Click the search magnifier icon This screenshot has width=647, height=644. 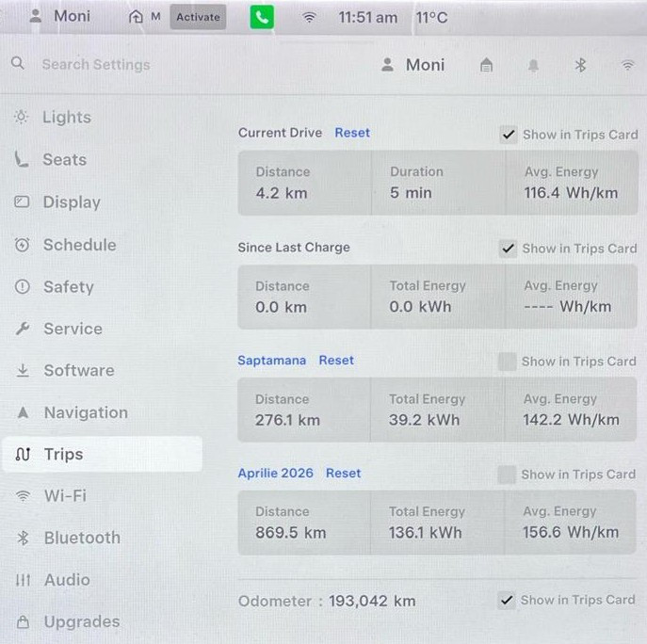point(18,64)
